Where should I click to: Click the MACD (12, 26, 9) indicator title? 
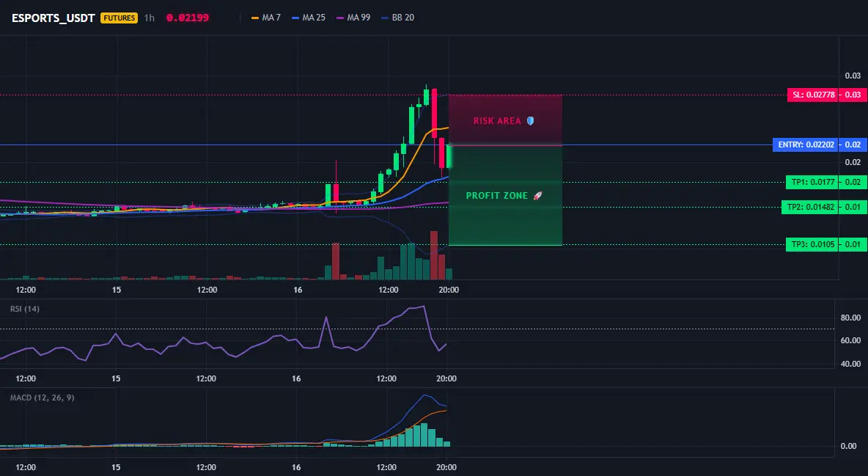click(x=42, y=398)
